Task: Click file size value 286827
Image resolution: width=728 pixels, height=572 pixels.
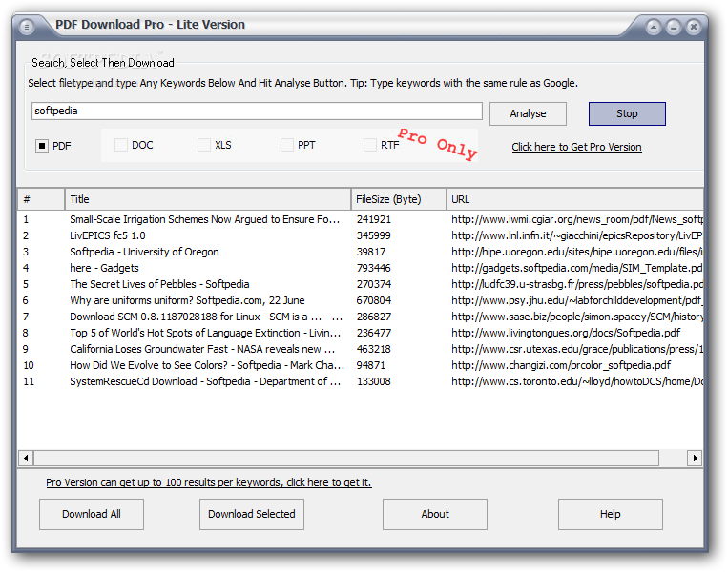Action: pos(374,317)
